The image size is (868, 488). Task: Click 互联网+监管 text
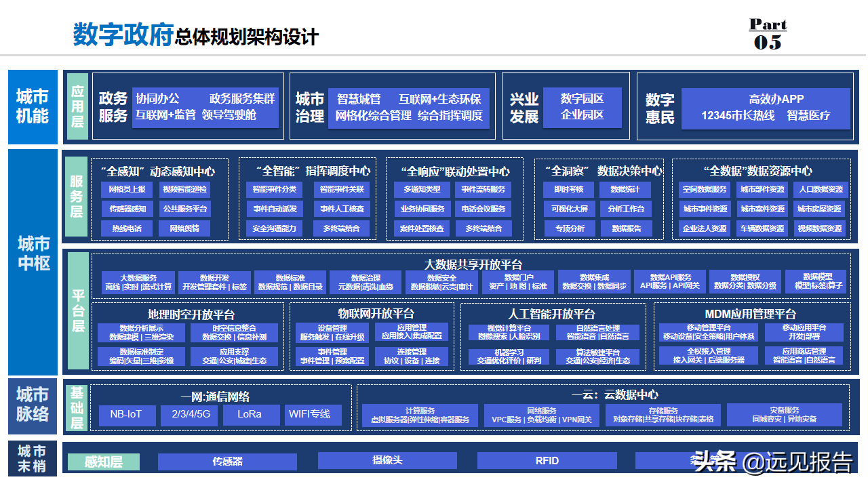(165, 115)
